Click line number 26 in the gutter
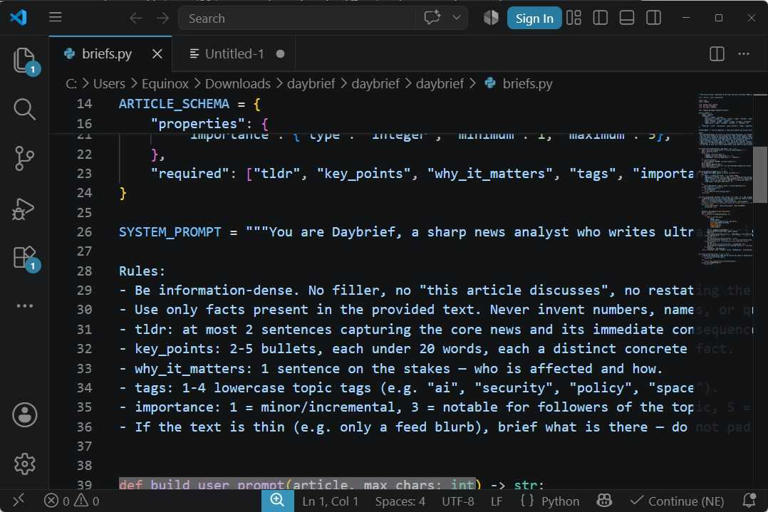This screenshot has height=512, width=768. 84,232
